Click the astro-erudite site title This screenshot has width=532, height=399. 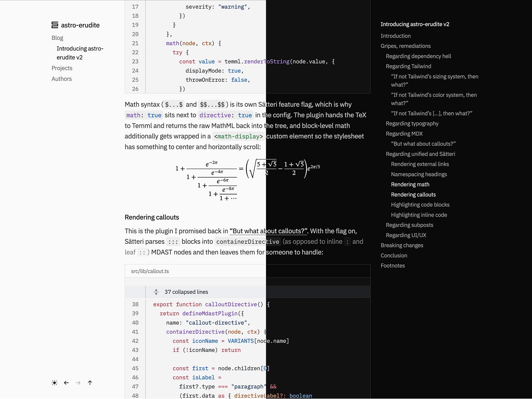point(80,25)
